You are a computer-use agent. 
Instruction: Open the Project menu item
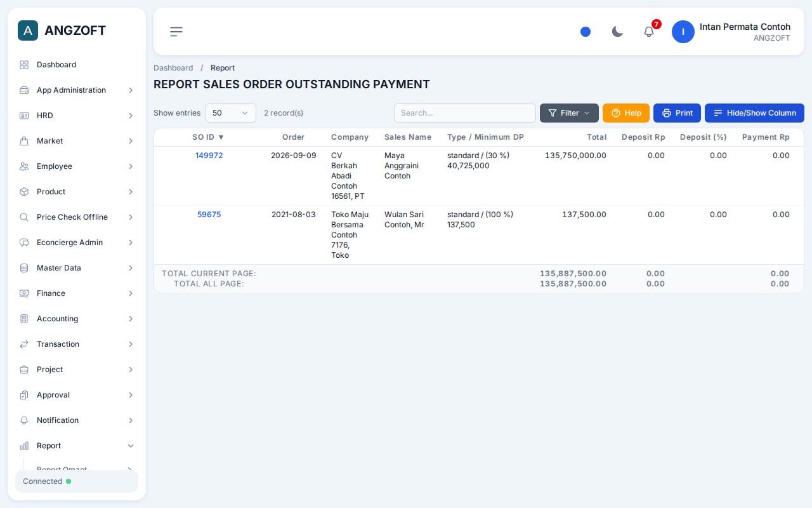[x=77, y=370]
